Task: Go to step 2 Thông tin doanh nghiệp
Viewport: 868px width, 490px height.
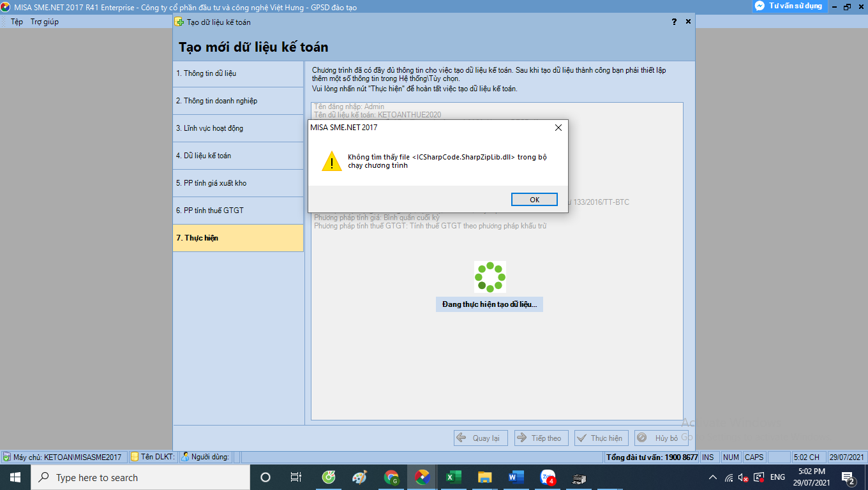Action: coord(238,101)
